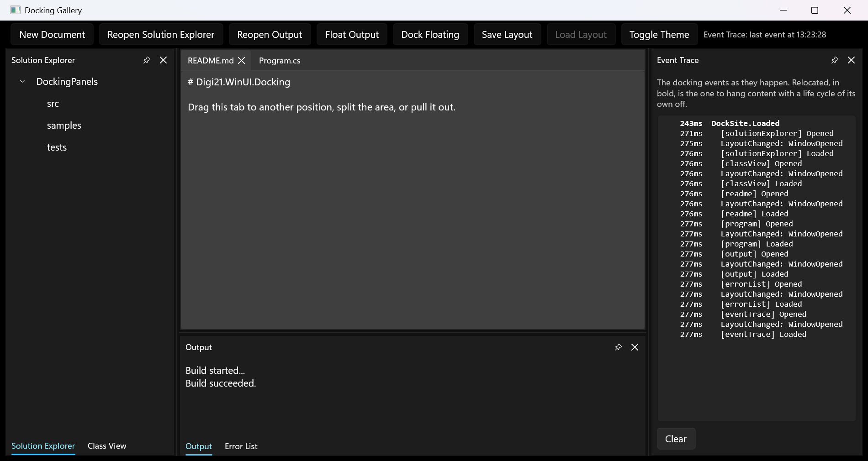Image resolution: width=868 pixels, height=461 pixels.
Task: Select the README.md document tab
Action: tap(211, 61)
